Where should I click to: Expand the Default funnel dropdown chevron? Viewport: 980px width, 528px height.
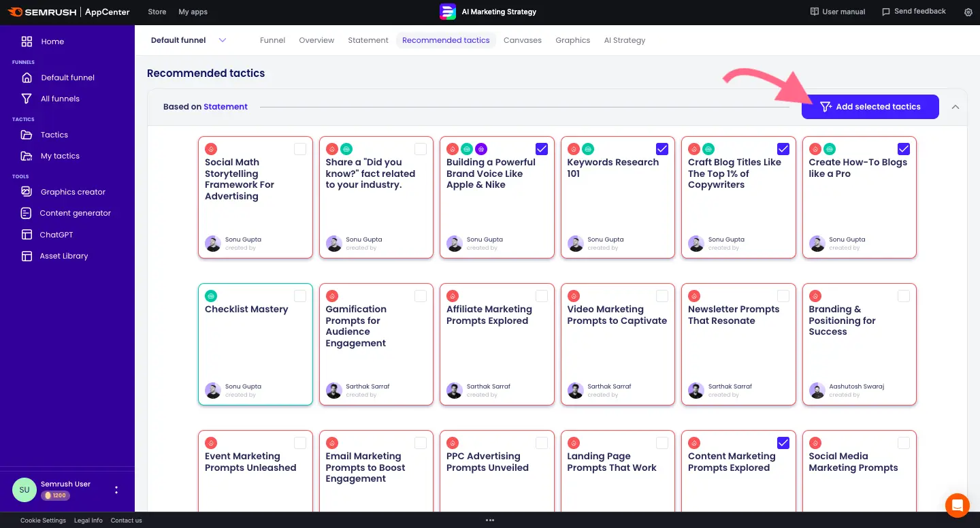pos(223,40)
